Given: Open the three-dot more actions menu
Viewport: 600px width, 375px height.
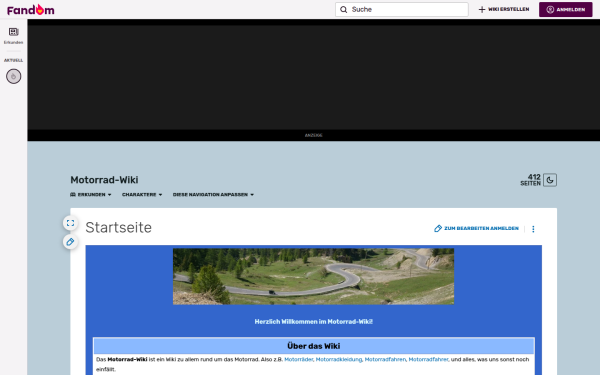Looking at the screenshot, I should [533, 229].
